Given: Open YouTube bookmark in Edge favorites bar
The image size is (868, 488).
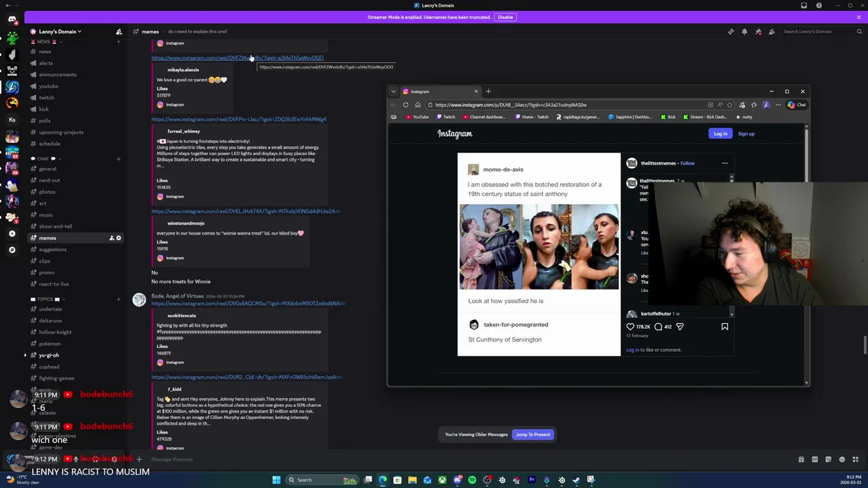Looking at the screenshot, I should [x=418, y=117].
